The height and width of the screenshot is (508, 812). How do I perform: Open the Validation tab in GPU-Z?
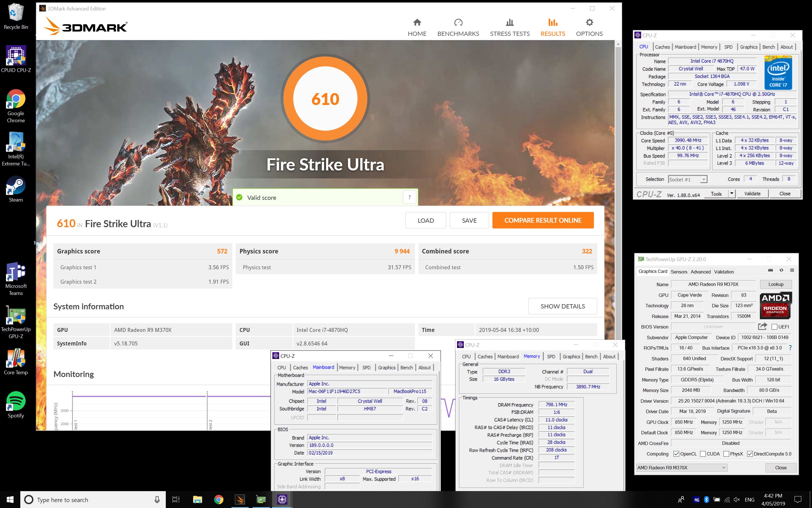724,271
